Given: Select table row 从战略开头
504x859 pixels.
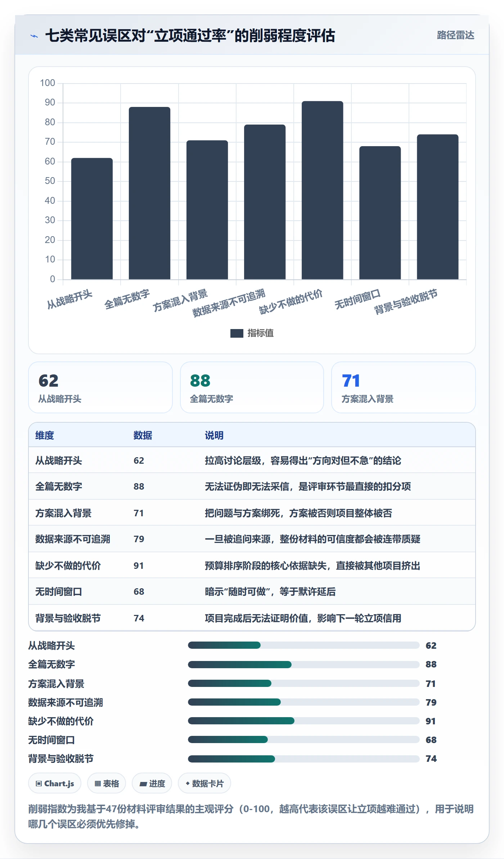Looking at the screenshot, I should click(x=252, y=460).
